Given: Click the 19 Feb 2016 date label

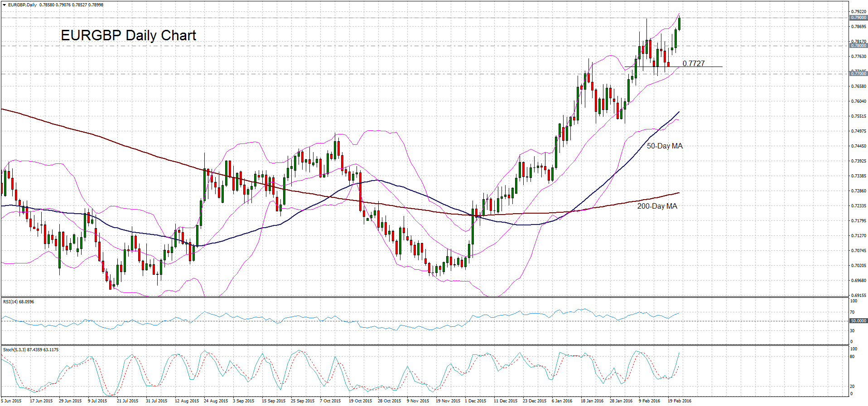Looking at the screenshot, I should pos(680,401).
